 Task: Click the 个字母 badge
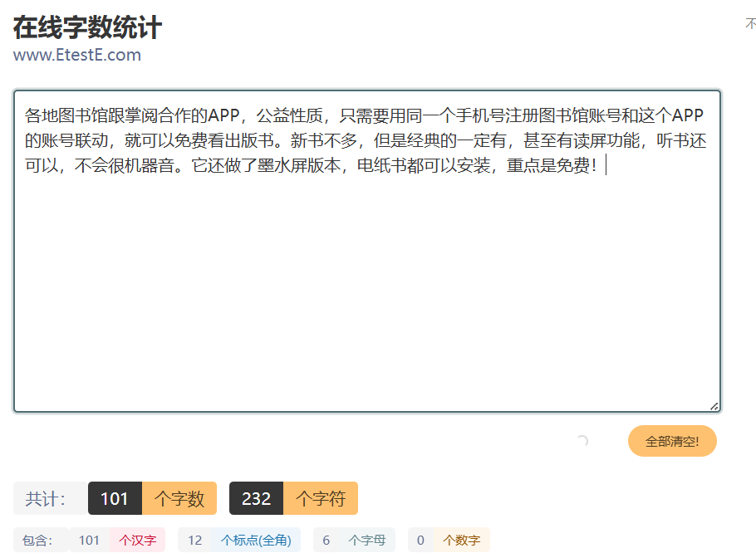coord(367,540)
